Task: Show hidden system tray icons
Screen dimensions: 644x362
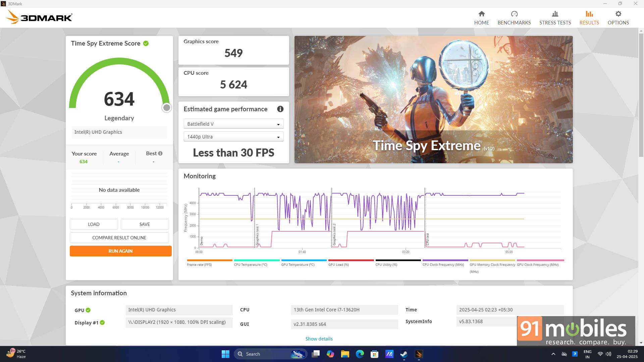Action: (x=553, y=354)
